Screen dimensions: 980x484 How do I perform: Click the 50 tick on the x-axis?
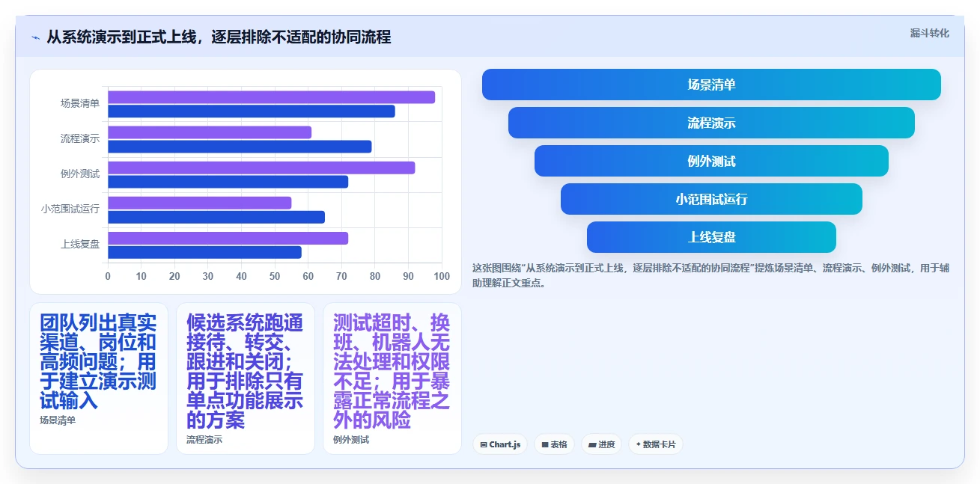coord(275,276)
